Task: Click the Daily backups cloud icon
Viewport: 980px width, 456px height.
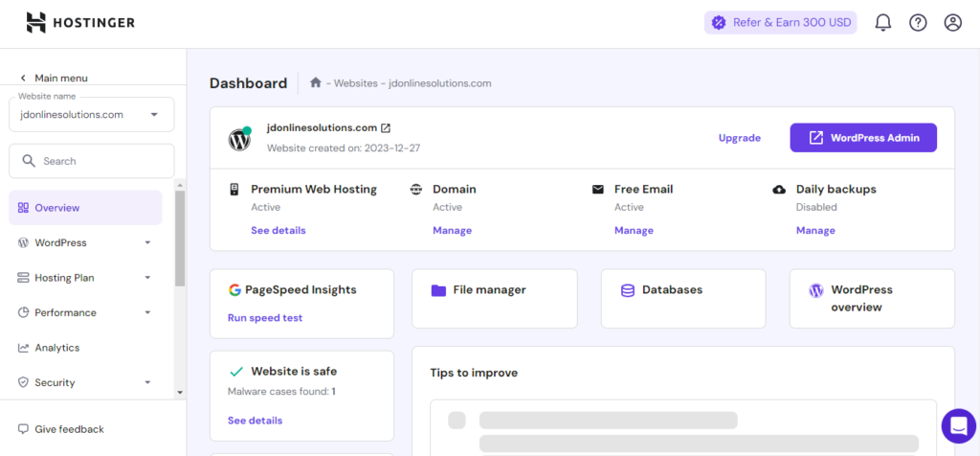Action: click(x=779, y=190)
